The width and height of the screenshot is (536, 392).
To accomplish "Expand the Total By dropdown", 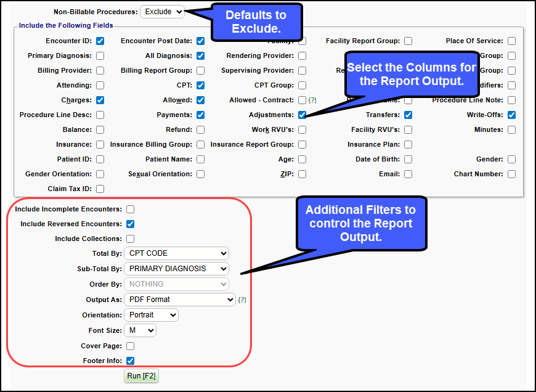I will pos(176,253).
